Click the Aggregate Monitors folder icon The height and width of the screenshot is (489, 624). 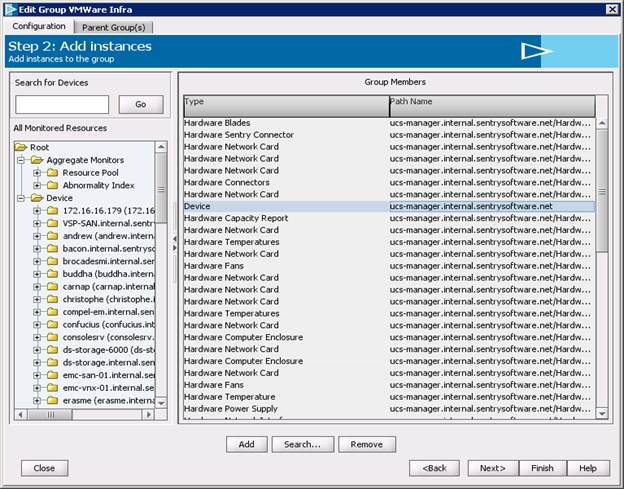pos(37,160)
